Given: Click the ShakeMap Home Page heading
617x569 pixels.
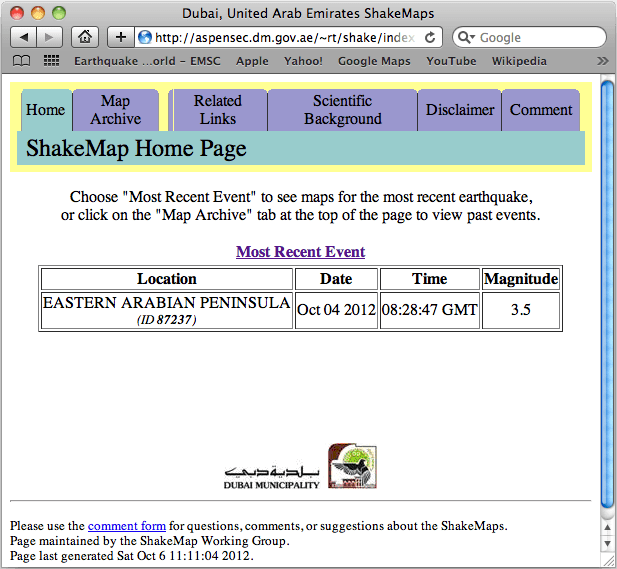Looking at the screenshot, I should pos(136,148).
